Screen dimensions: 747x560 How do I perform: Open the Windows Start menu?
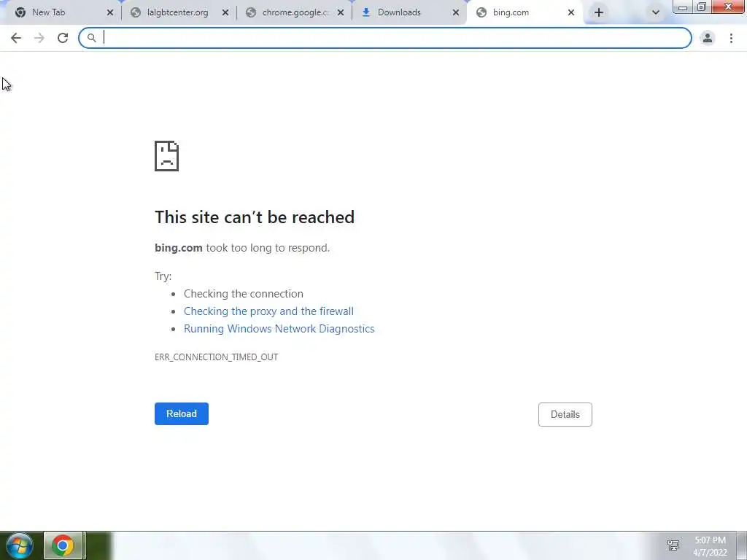click(x=20, y=545)
